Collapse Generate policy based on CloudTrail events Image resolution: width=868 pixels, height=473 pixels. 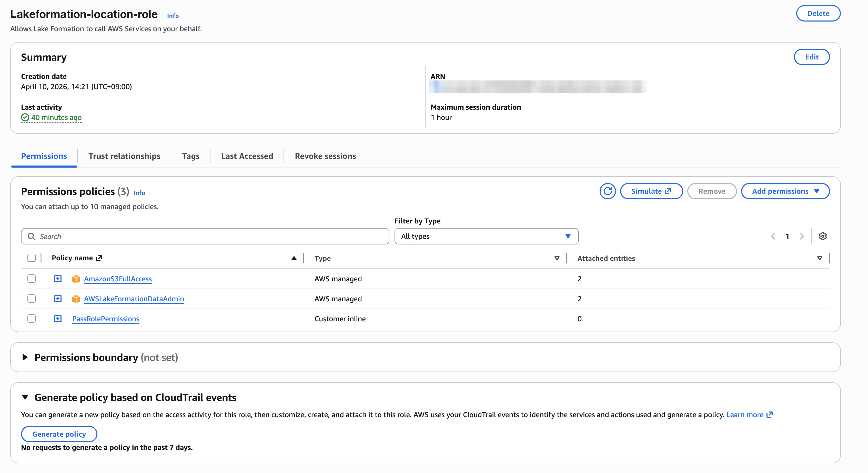pos(25,397)
